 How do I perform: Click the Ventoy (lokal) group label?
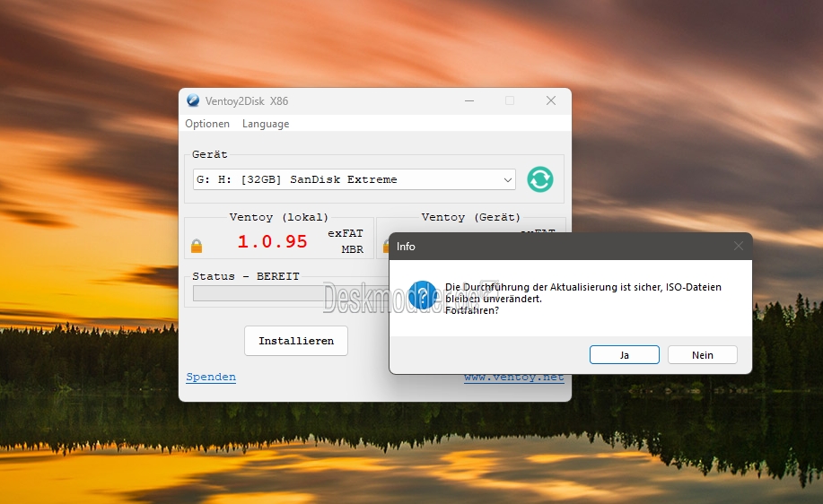pos(279,217)
